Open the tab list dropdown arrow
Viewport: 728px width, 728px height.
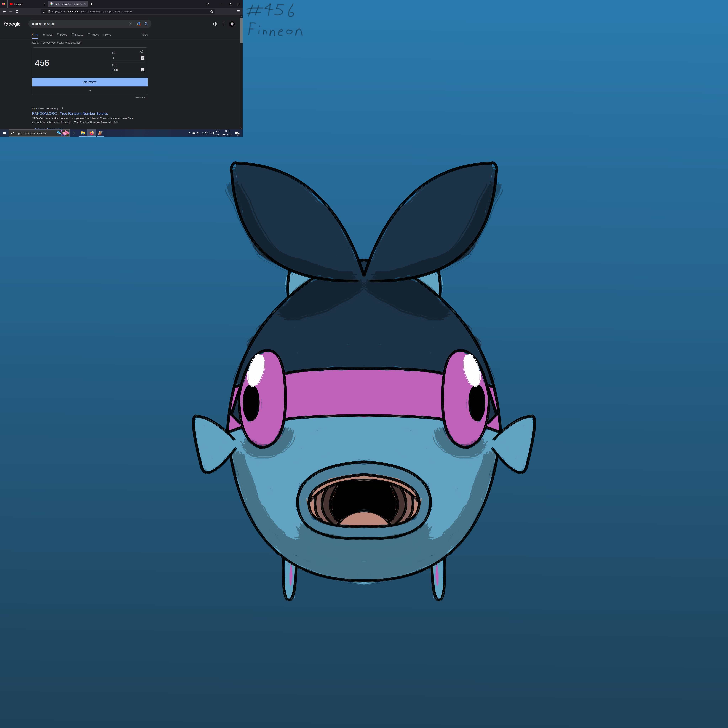tap(207, 4)
